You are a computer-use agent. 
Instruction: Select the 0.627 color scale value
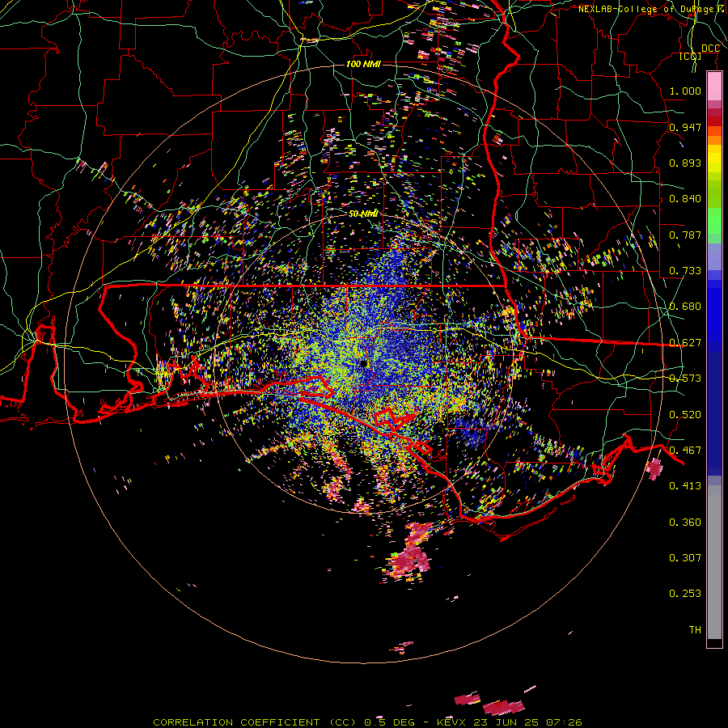(x=685, y=342)
